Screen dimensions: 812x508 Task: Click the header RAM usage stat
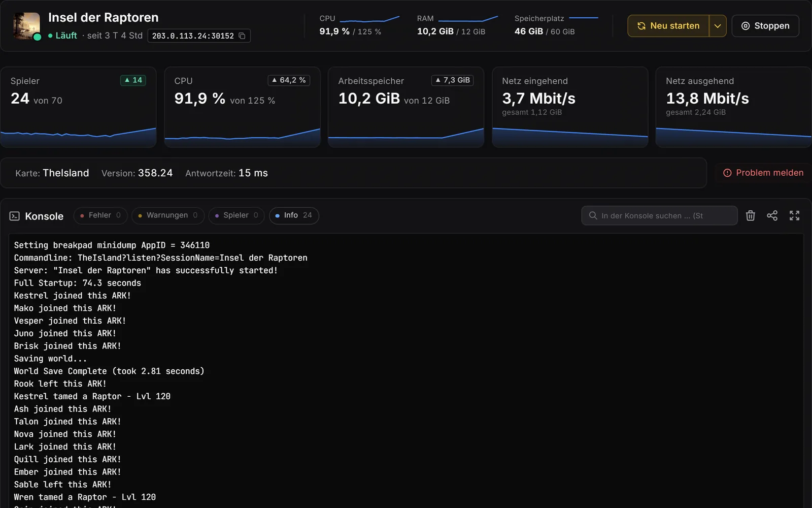click(457, 25)
